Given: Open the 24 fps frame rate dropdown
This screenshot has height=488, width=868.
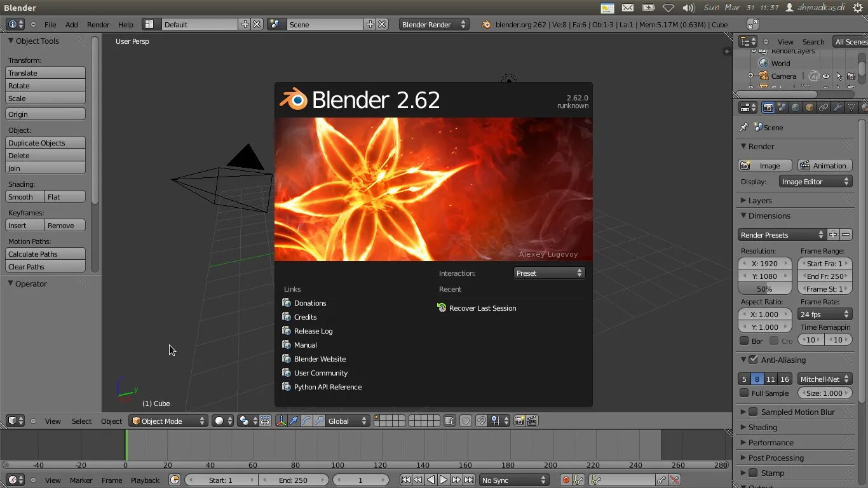Looking at the screenshot, I should [825, 314].
